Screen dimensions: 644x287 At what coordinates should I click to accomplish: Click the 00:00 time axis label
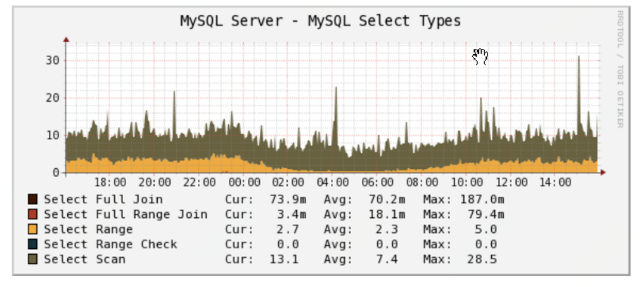click(244, 182)
